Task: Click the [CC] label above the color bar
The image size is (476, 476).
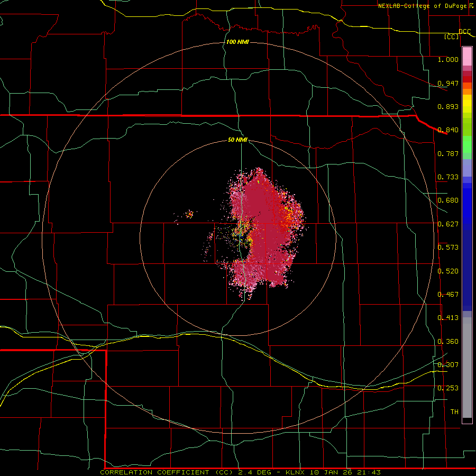Action: [x=452, y=36]
